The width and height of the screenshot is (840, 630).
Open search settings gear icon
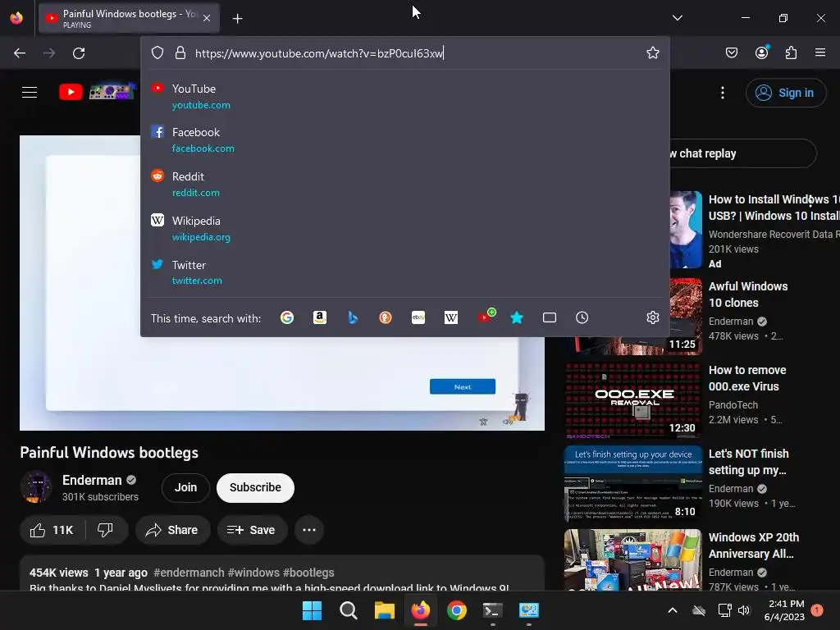pos(652,317)
